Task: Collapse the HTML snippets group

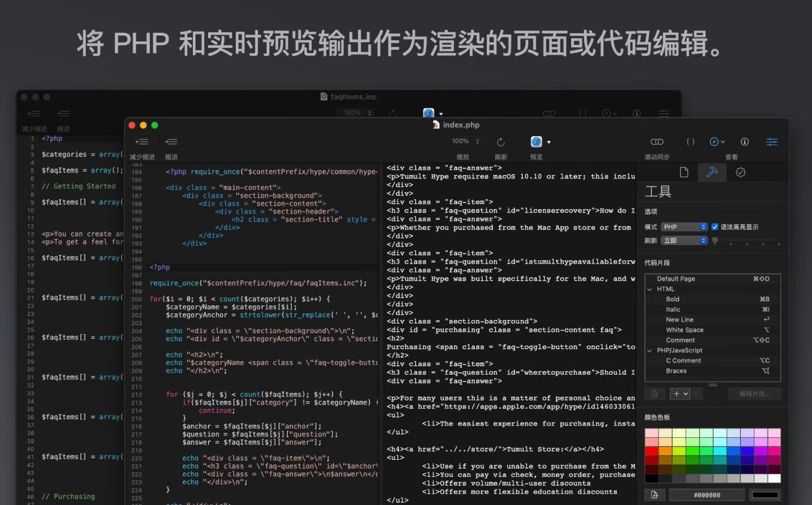Action: [650, 289]
